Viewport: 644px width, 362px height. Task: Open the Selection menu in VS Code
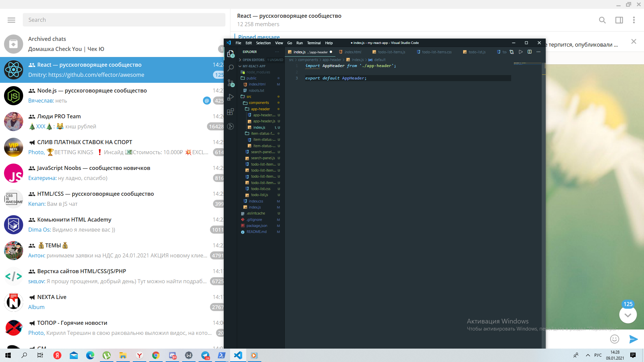(x=263, y=43)
